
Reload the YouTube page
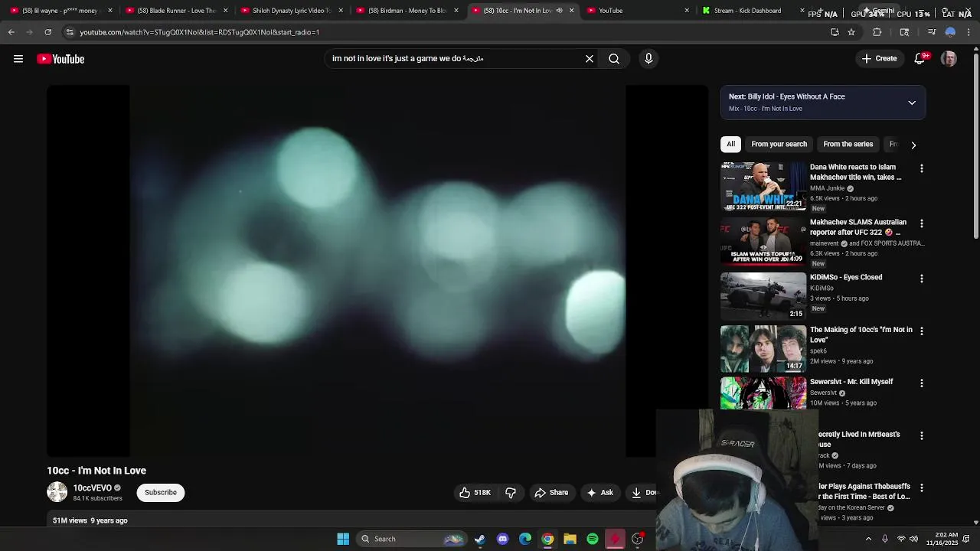click(47, 32)
